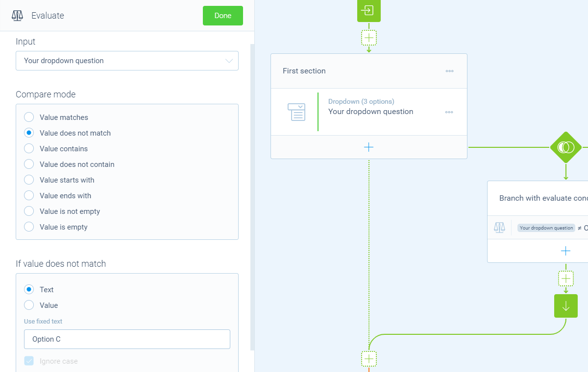Click the dropdown block type icon
This screenshot has width=588, height=372.
(x=296, y=112)
